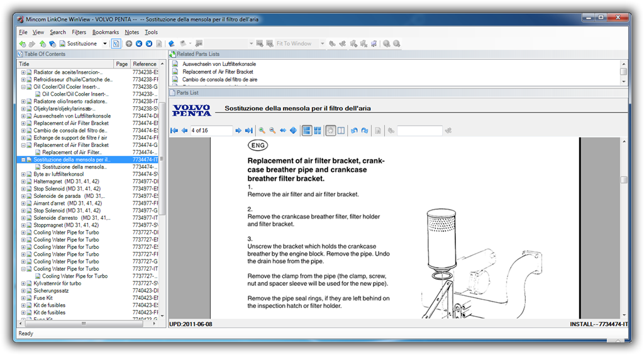Screen dimensions: 644x355
Task: Click 'UPD:2011-06-08' footer text
Action: coord(191,324)
